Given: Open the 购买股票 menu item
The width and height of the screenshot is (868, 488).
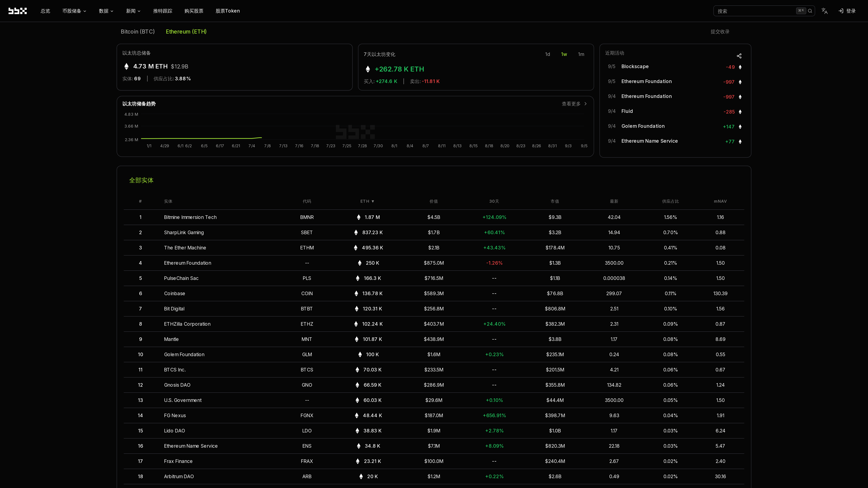Looking at the screenshot, I should tap(194, 11).
